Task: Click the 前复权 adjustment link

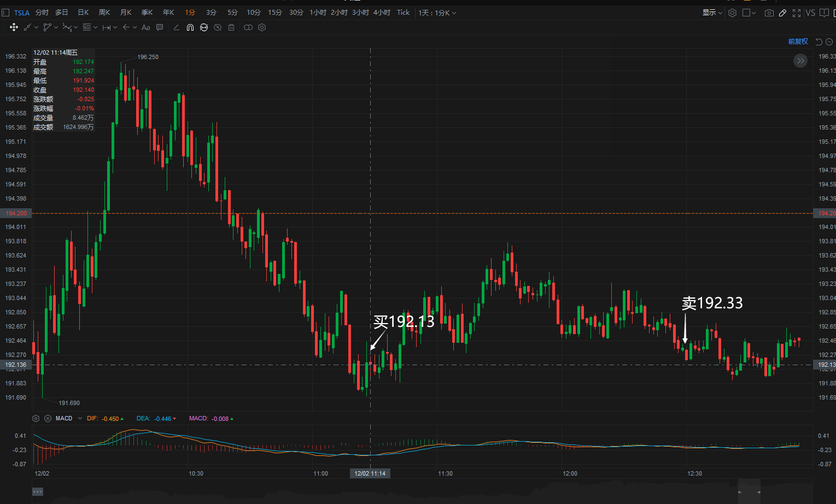Action: pos(798,42)
